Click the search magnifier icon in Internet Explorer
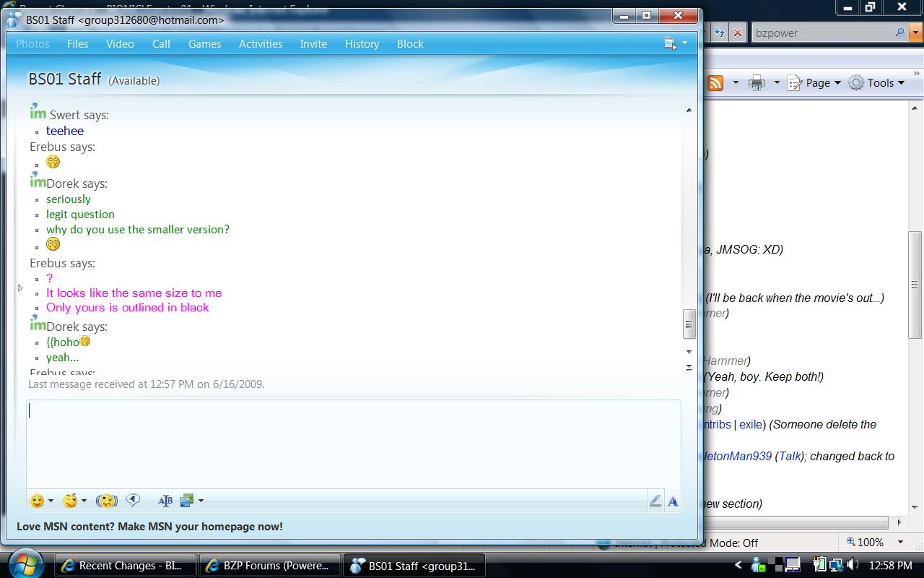 [900, 33]
